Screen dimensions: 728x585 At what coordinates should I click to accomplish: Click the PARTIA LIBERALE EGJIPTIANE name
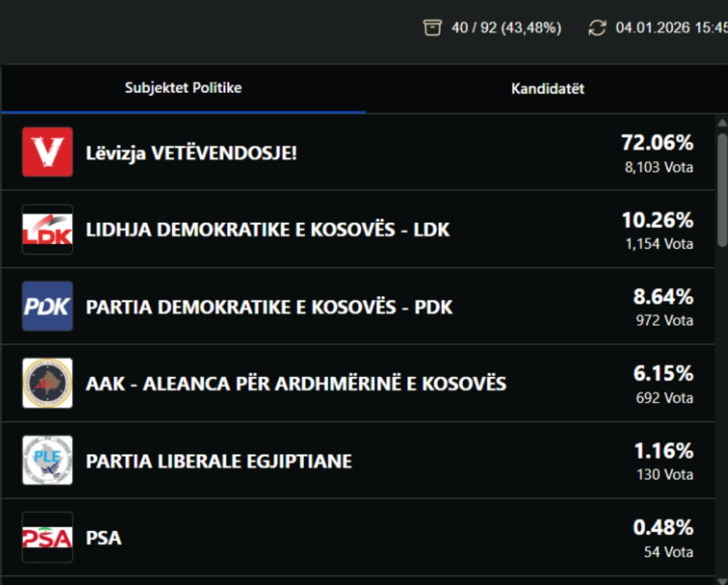pos(218,461)
